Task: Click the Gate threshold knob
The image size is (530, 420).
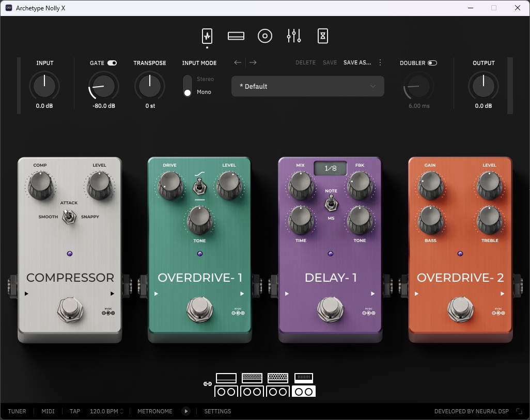Action: point(104,86)
